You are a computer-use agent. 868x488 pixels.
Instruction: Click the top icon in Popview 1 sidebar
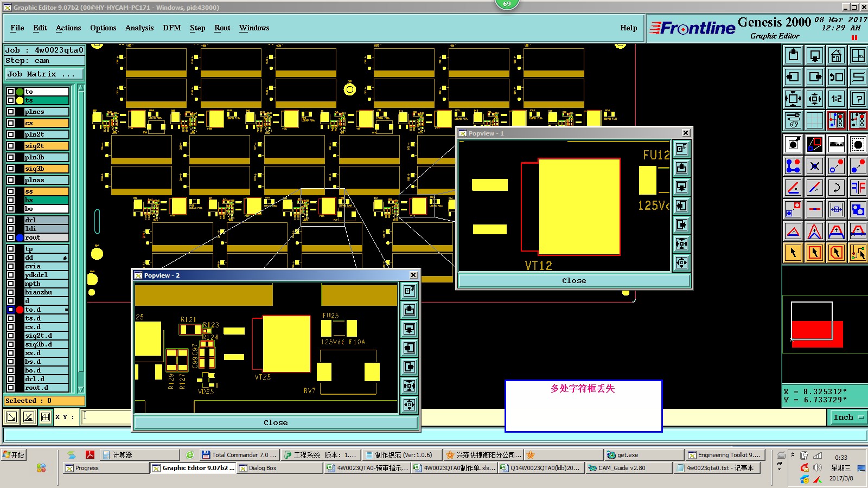tap(682, 148)
